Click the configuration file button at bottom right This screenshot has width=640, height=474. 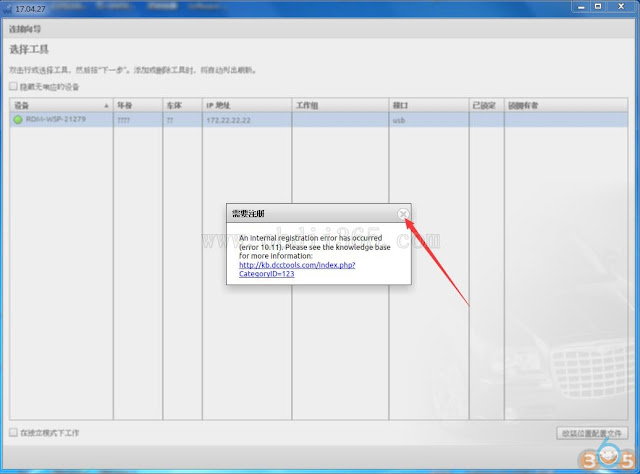tap(592, 433)
